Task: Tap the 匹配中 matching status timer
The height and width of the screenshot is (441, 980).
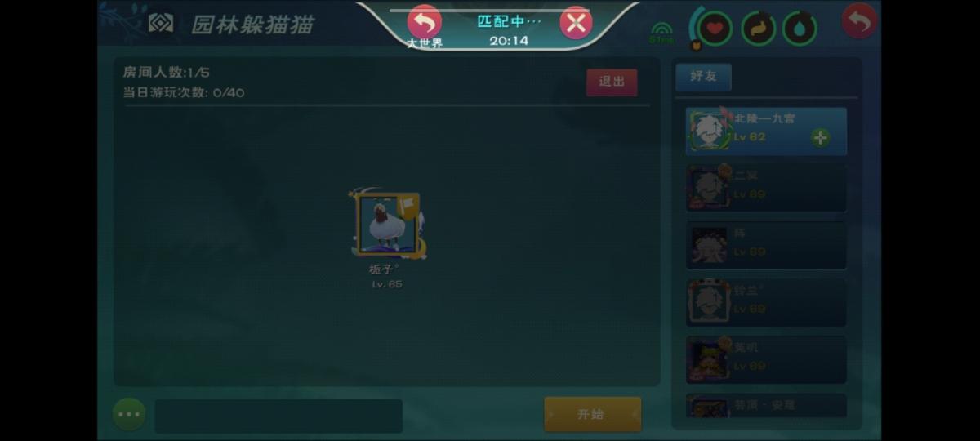Action: click(509, 29)
